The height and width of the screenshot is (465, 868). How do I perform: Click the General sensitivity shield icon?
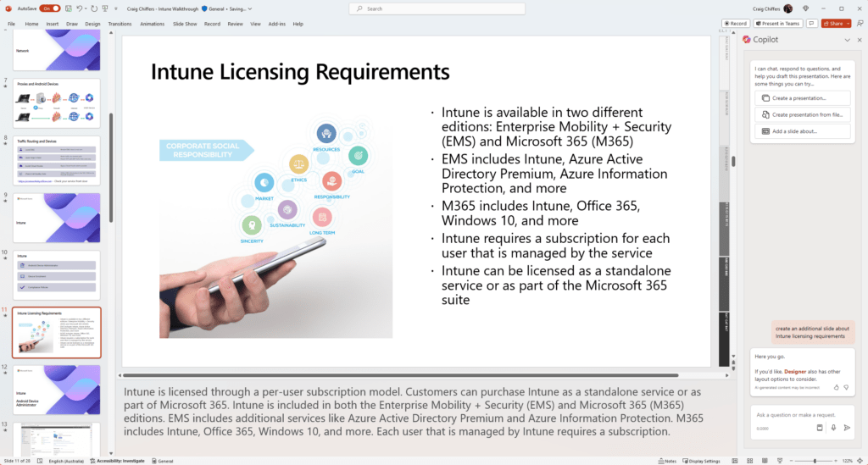pyautogui.click(x=204, y=8)
